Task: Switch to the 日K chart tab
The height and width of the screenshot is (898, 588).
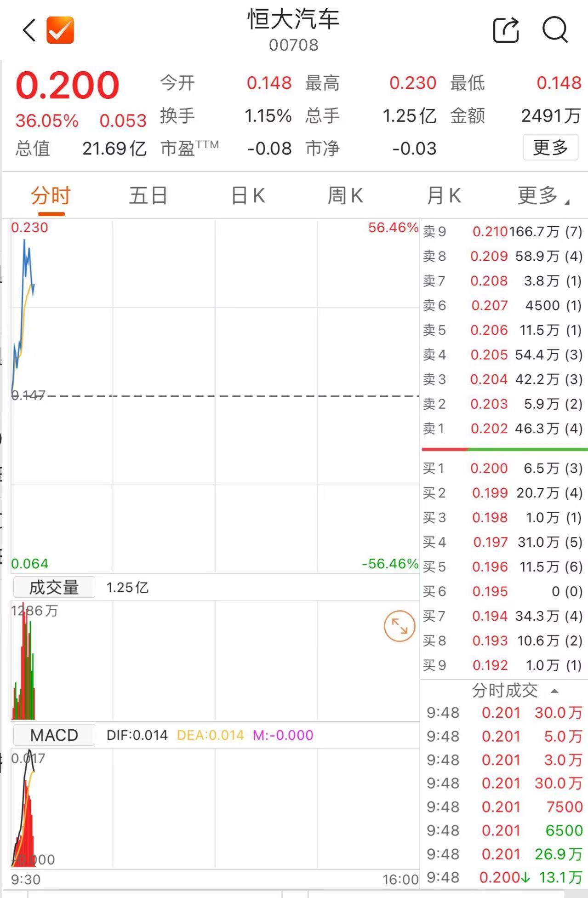Action: pyautogui.click(x=248, y=196)
